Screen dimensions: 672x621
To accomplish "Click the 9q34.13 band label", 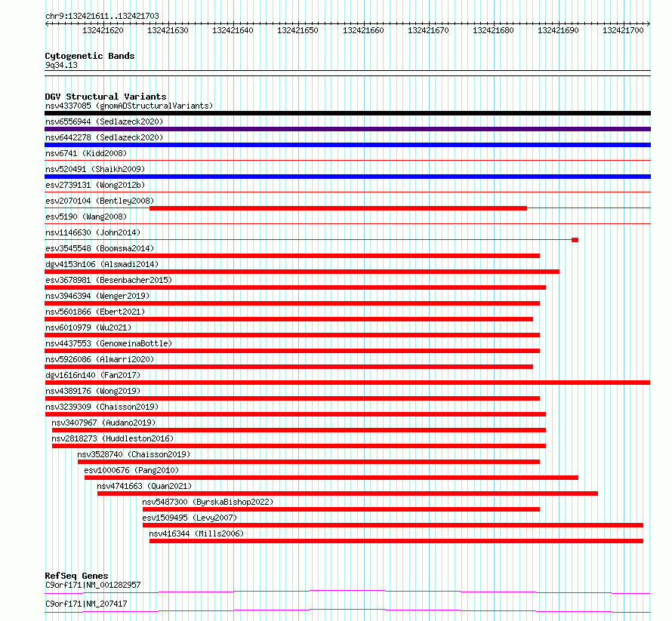I will pyautogui.click(x=61, y=65).
